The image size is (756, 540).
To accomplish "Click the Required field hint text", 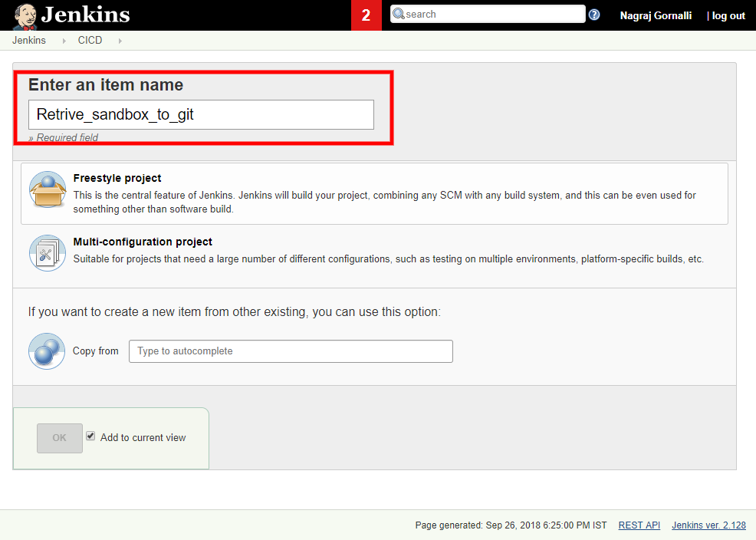I will pyautogui.click(x=63, y=137).
